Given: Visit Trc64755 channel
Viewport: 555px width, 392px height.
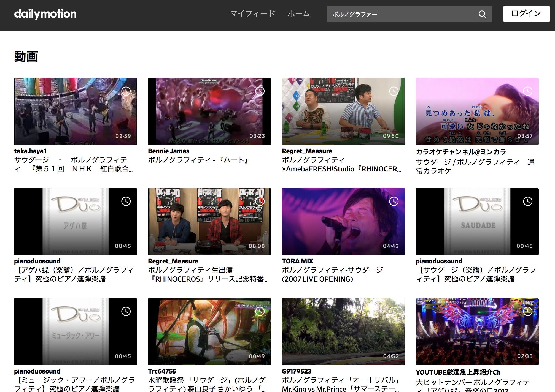Looking at the screenshot, I should pyautogui.click(x=162, y=371).
